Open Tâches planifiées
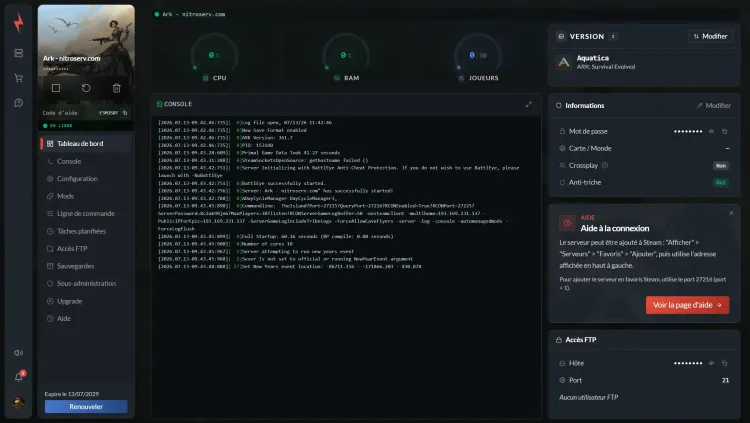The image size is (750, 423). [x=86, y=231]
